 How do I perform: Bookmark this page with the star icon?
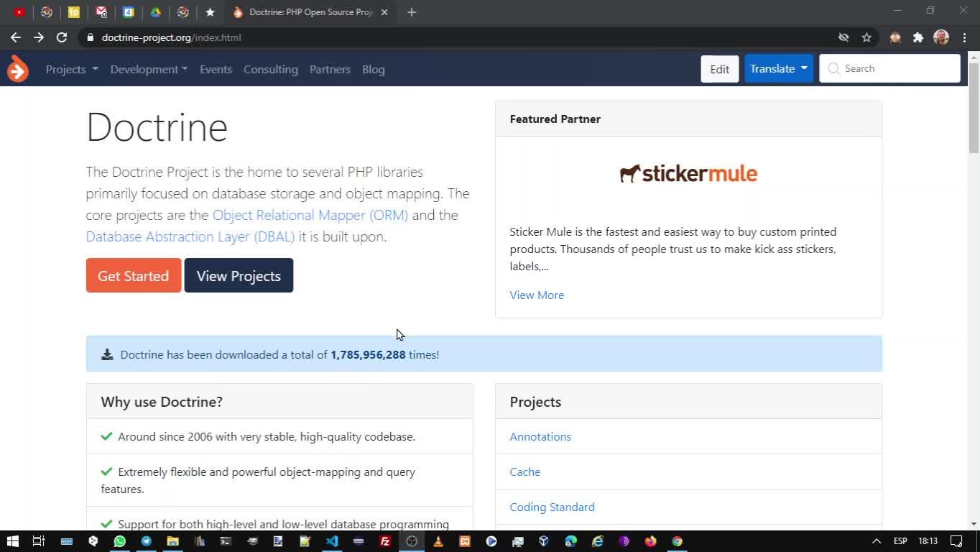click(866, 37)
